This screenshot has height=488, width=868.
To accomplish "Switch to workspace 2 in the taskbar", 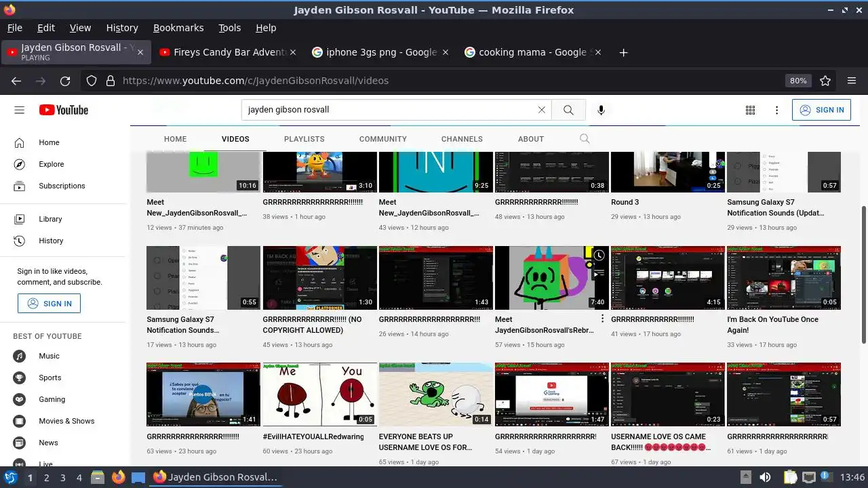I will click(46, 478).
